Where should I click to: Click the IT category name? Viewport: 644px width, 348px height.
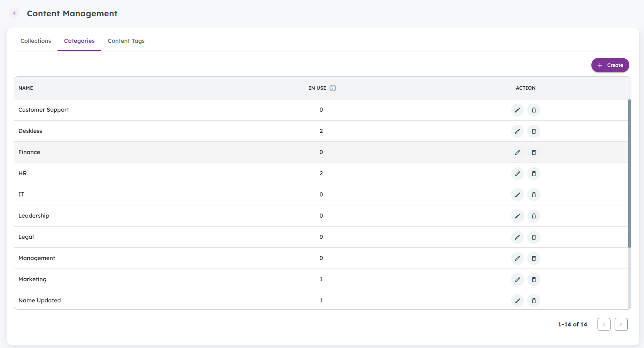21,194
